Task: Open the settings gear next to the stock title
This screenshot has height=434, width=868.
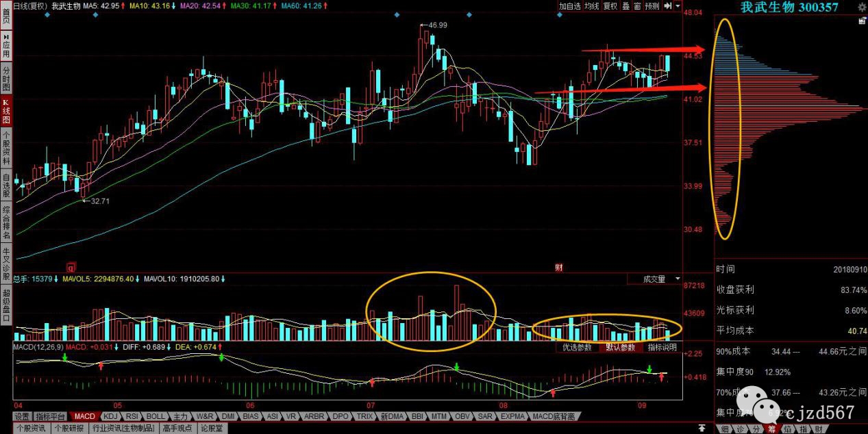Action: click(862, 7)
